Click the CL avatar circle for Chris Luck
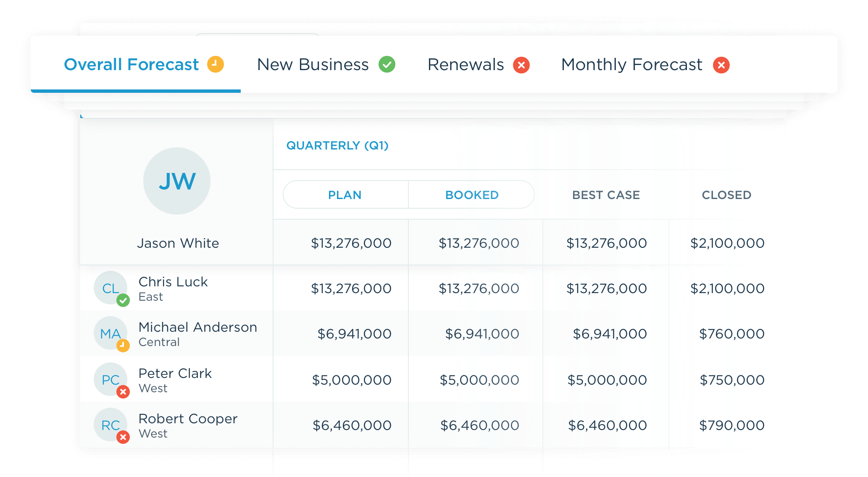Image resolution: width=868 pixels, height=477 pixels. [110, 288]
